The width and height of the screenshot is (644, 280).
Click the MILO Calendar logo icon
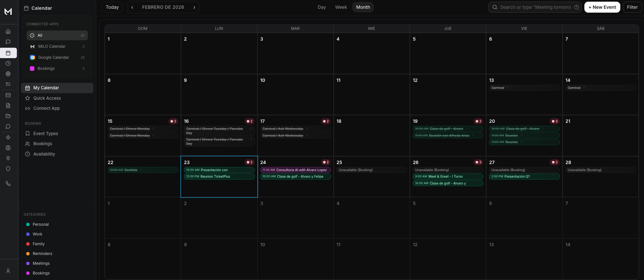[x=32, y=46]
